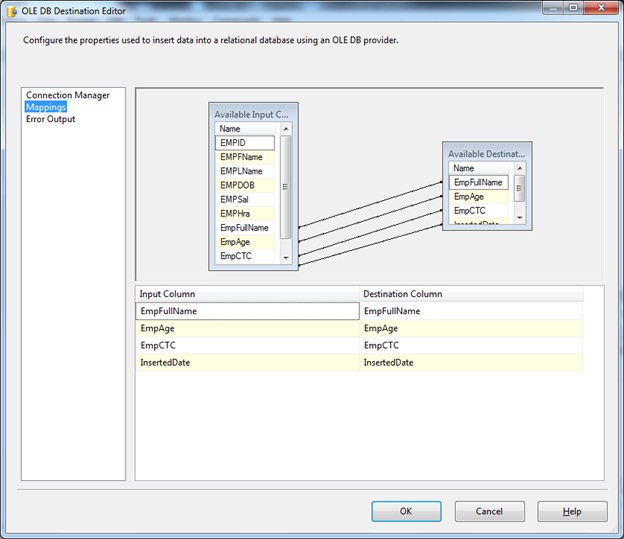Select EMPID in Available Input Columns
The width and height of the screenshot is (624, 539).
point(245,143)
